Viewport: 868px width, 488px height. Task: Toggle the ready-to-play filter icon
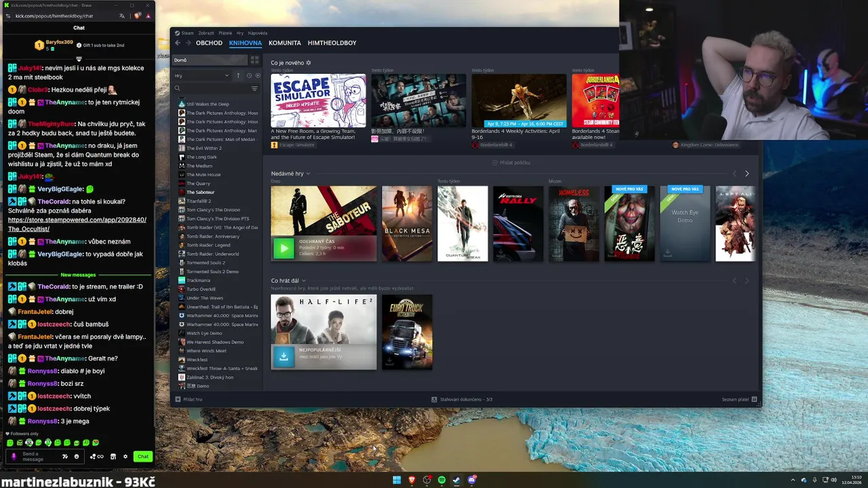[x=257, y=75]
